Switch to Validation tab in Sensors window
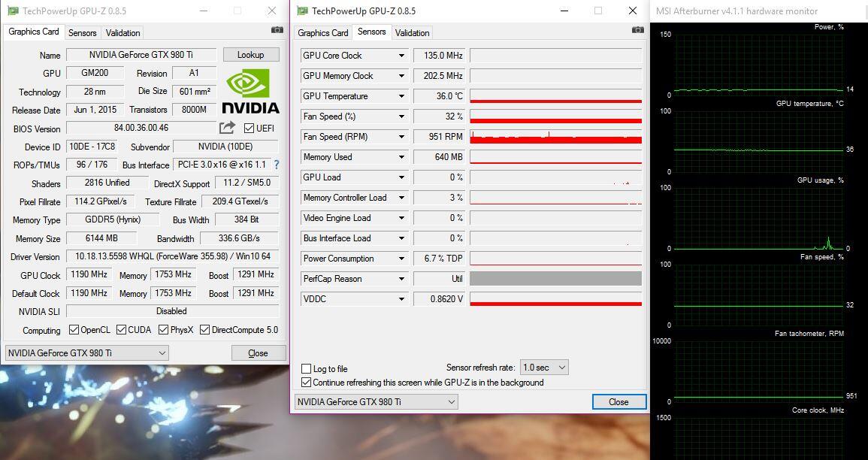This screenshot has width=868, height=460. (412, 32)
